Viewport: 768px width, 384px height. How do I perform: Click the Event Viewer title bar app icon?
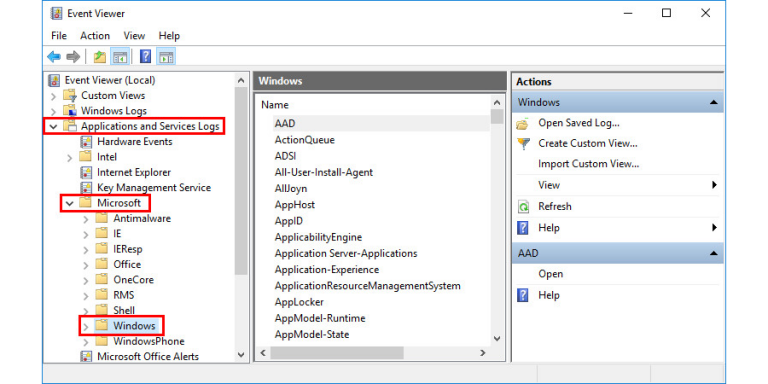click(x=56, y=13)
